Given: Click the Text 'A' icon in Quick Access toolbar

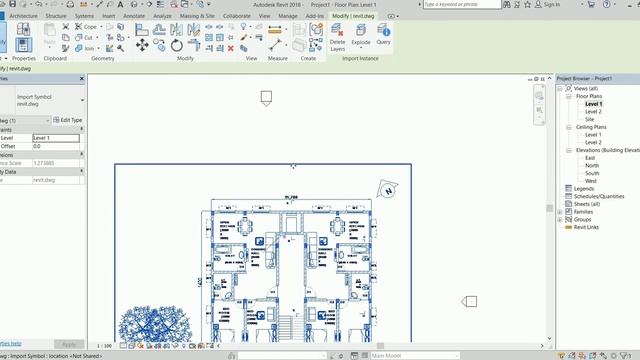Looking at the screenshot, I should pyautogui.click(x=120, y=4).
